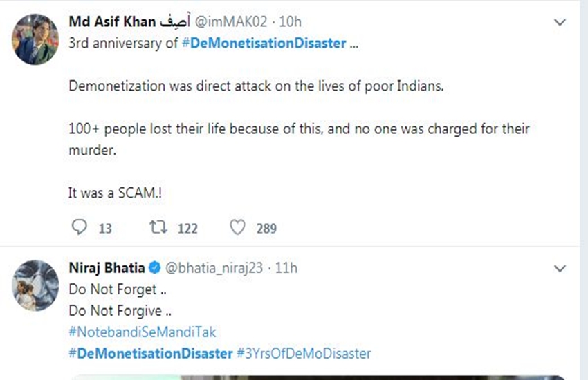588x380 pixels.
Task: Click the @imMAK02 handle
Action: (230, 23)
